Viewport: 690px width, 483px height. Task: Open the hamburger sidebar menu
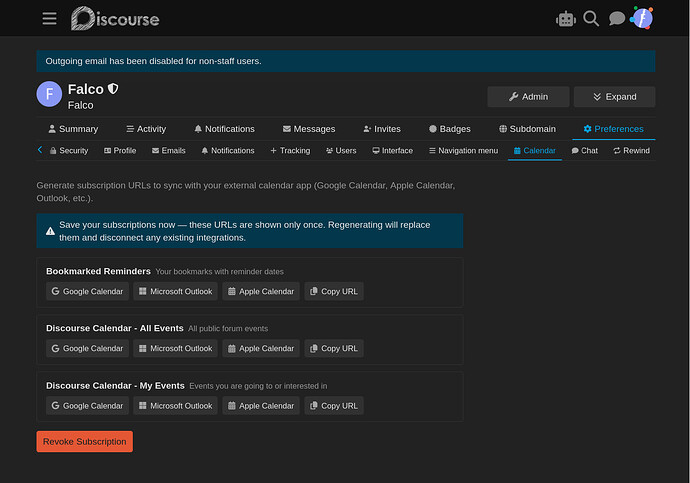[x=49, y=18]
